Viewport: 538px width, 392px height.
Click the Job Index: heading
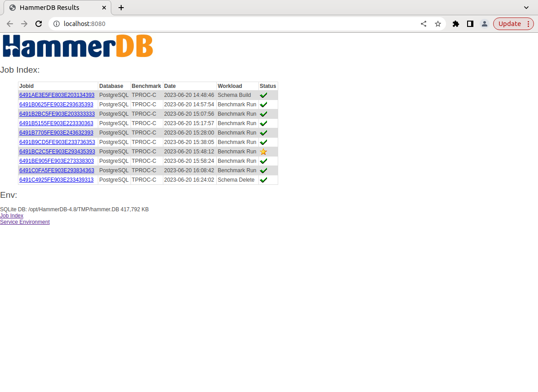point(20,70)
